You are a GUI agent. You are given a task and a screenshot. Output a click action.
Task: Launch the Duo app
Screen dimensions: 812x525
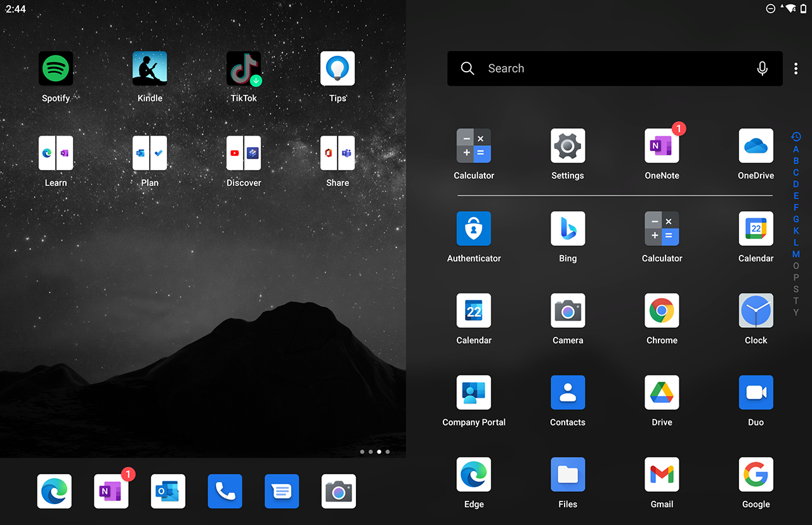pyautogui.click(x=756, y=392)
